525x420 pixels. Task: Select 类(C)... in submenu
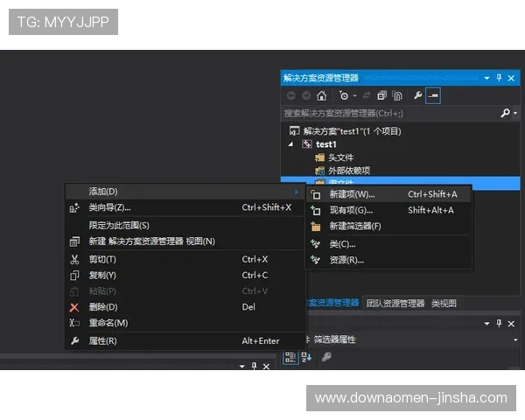coord(388,244)
